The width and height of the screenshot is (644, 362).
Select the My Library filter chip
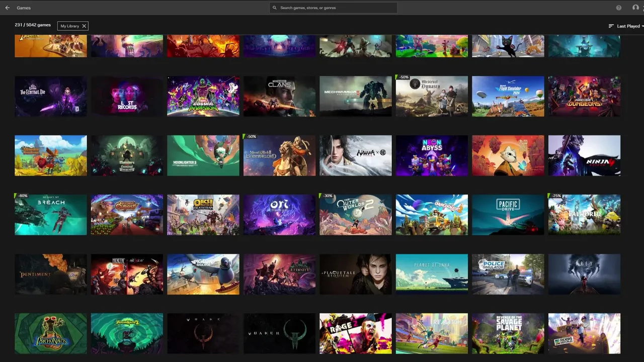pos(73,26)
